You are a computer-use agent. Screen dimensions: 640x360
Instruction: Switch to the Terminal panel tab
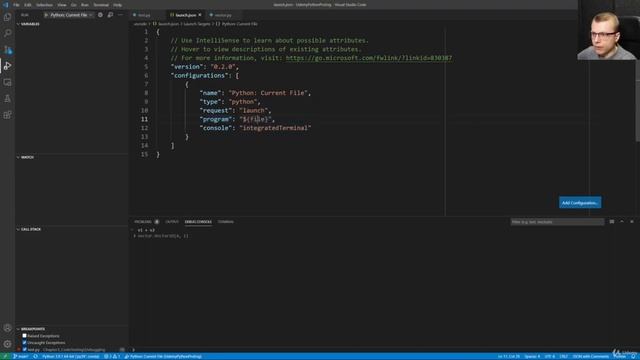coord(226,222)
